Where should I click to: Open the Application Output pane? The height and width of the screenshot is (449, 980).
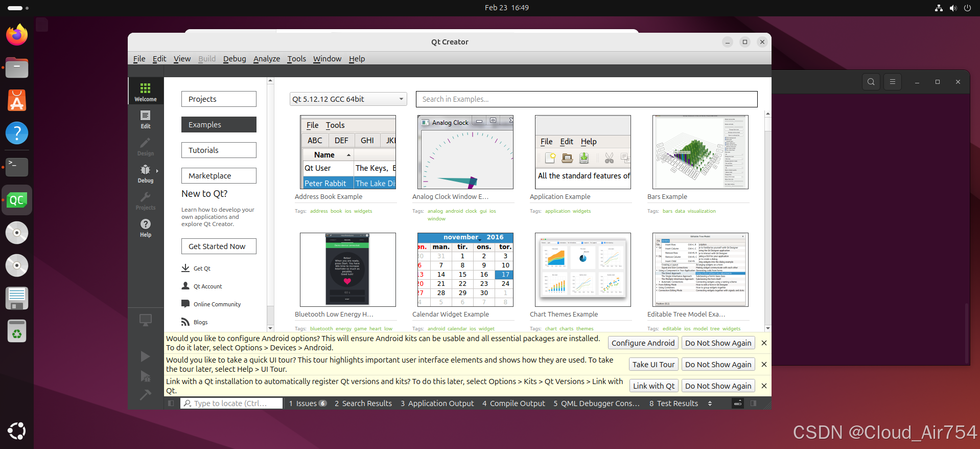coord(437,403)
